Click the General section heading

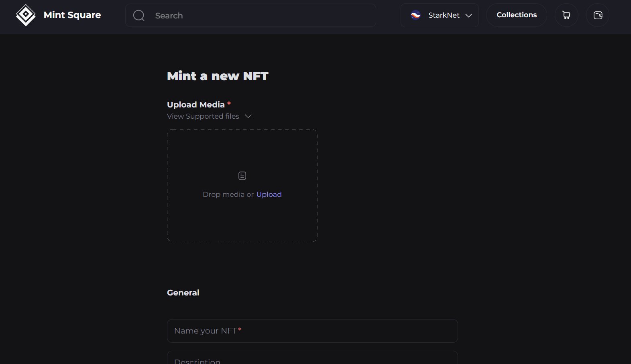click(183, 293)
